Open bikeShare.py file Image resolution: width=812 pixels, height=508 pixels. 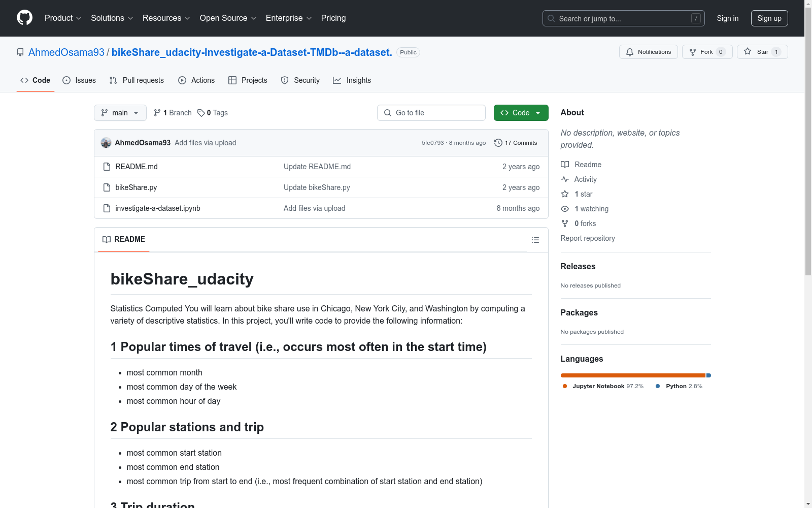click(136, 187)
